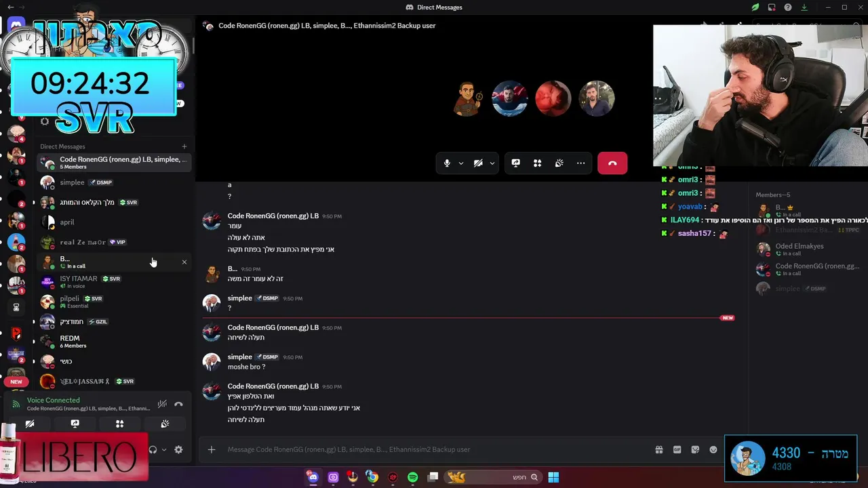Open ISY ITAMAR direct message

113,282
